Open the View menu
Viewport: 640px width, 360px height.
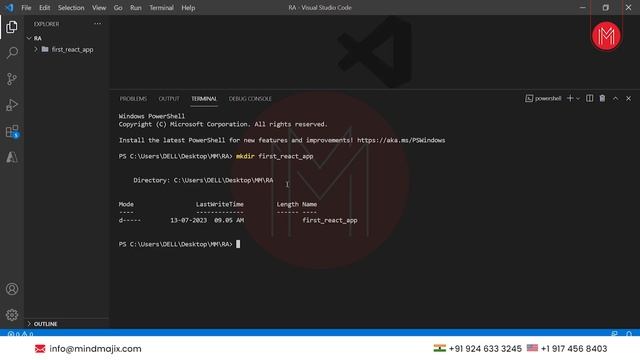click(x=99, y=8)
